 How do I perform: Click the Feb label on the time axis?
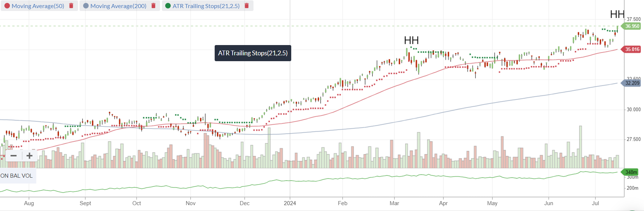point(343,203)
